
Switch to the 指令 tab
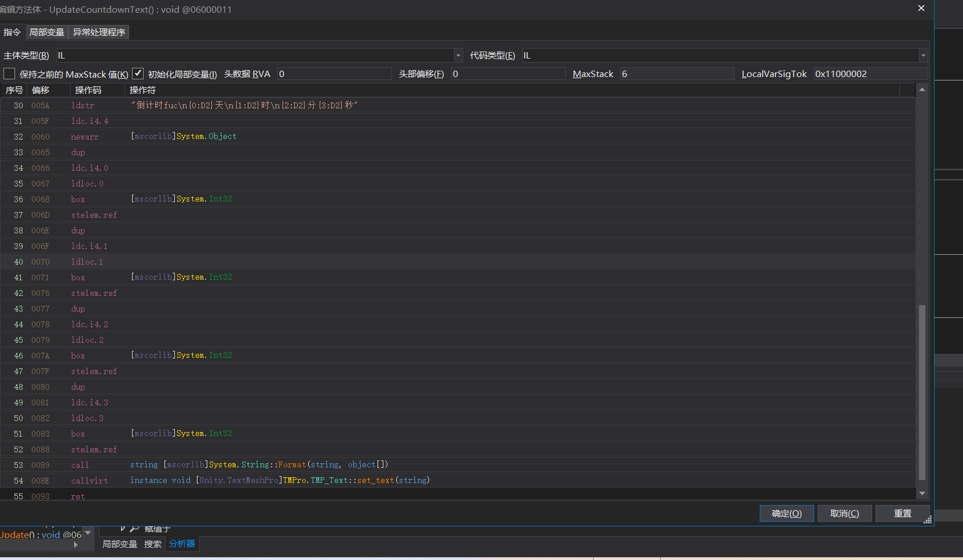pyautogui.click(x=12, y=32)
